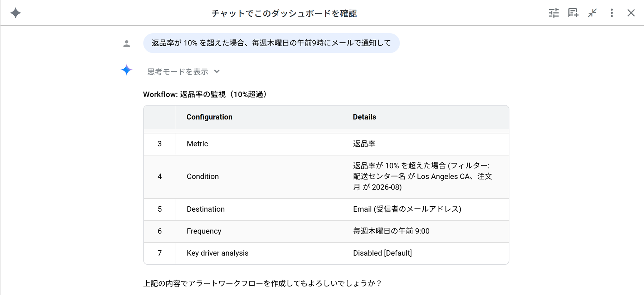The height and width of the screenshot is (295, 644).
Task: Select the Condition row details text
Action: 423,176
